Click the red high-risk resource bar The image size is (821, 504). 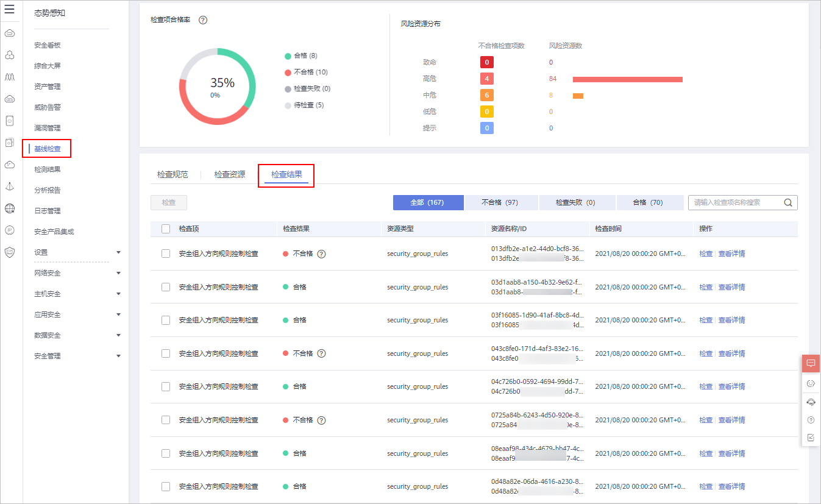[628, 79]
